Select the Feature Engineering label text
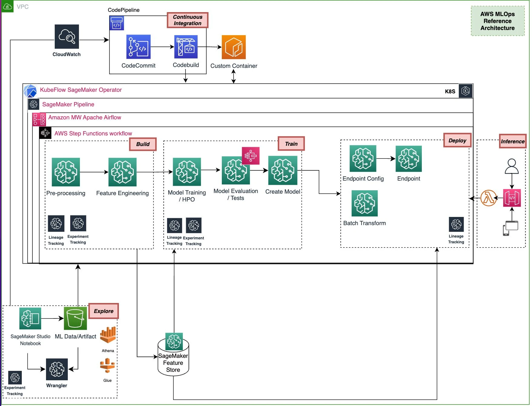The width and height of the screenshot is (532, 406). tap(123, 193)
